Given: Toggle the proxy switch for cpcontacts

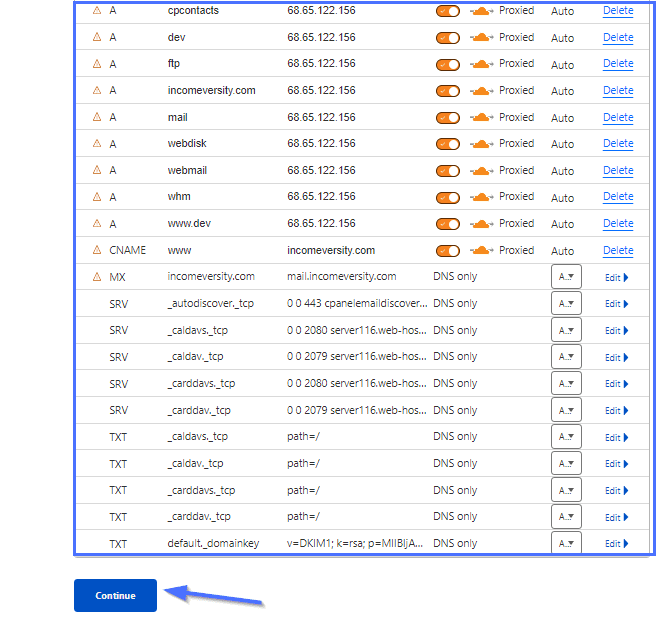Looking at the screenshot, I should pyautogui.click(x=448, y=11).
